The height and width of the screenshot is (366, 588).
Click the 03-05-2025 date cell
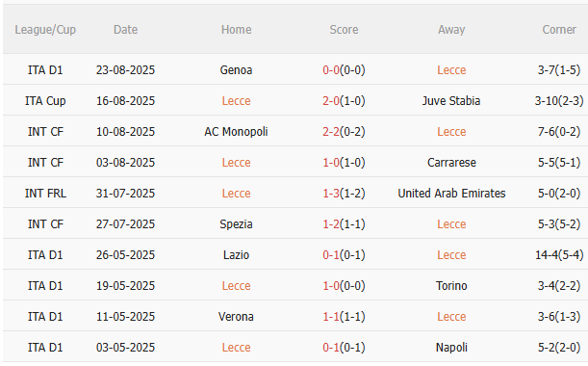click(125, 348)
